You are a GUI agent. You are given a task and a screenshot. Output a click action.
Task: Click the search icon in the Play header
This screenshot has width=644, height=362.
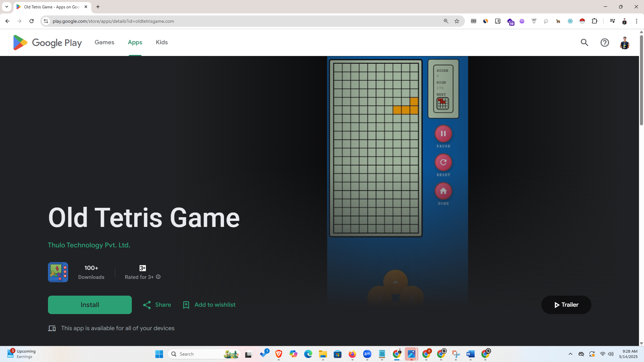pos(584,43)
